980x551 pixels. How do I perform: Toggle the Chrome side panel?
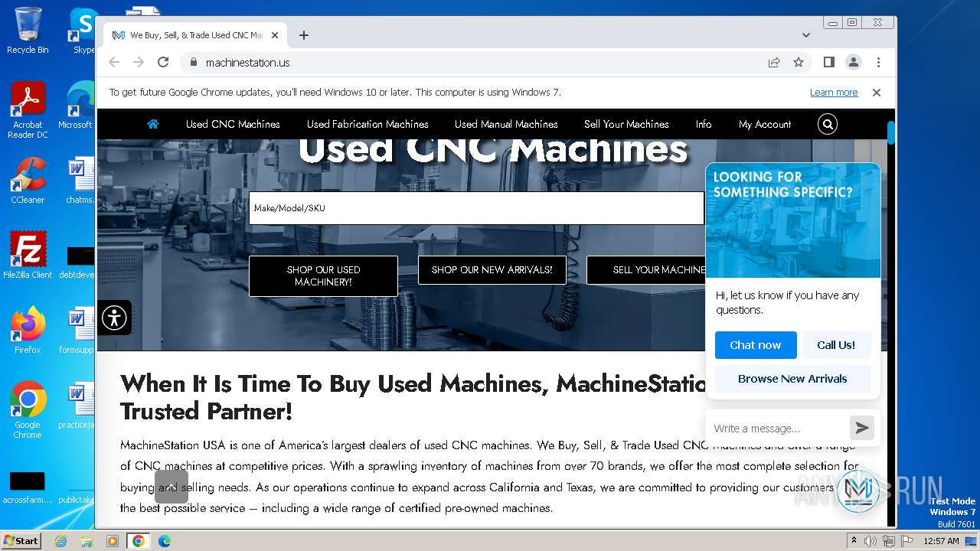click(829, 62)
